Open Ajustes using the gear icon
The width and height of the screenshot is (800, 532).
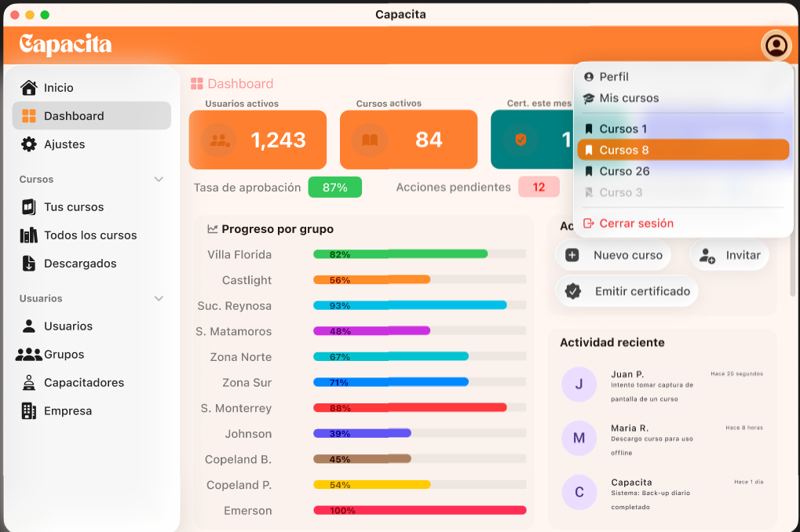29,144
